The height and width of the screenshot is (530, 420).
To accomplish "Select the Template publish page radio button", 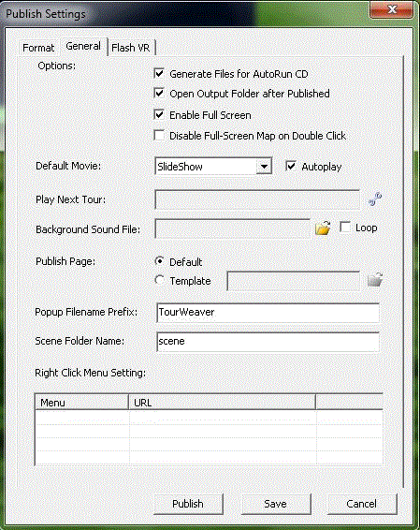I will pyautogui.click(x=159, y=280).
